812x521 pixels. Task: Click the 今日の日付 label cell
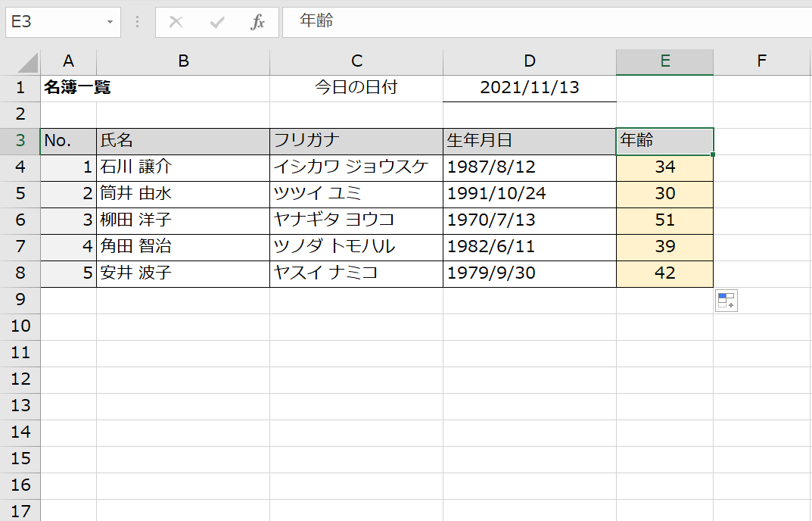point(356,88)
